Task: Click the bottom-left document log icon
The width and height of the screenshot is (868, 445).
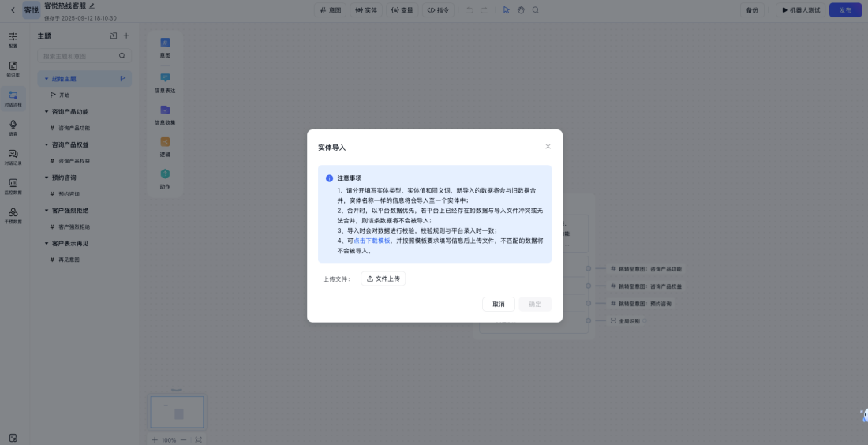Action: (13, 438)
